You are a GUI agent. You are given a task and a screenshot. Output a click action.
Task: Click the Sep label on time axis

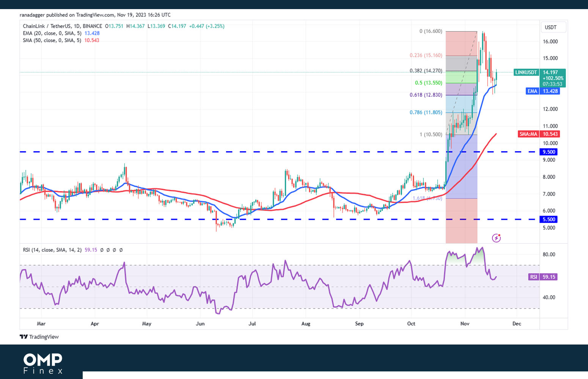coord(359,324)
